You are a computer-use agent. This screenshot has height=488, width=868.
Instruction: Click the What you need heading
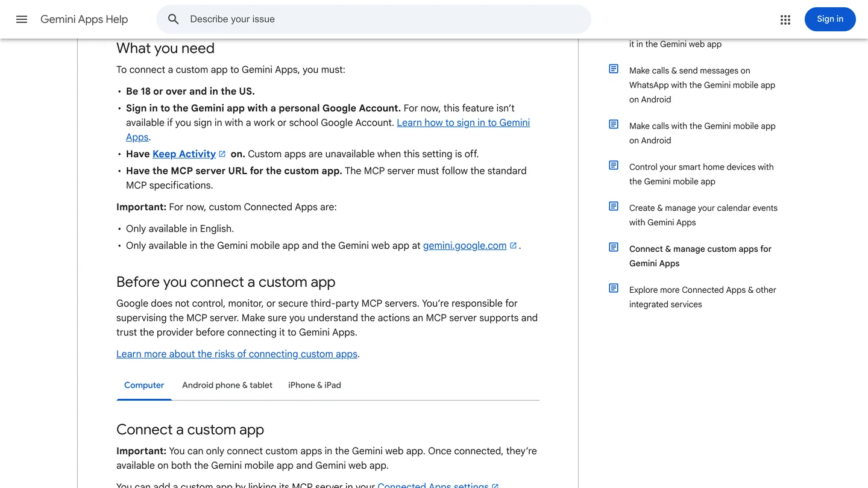165,48
